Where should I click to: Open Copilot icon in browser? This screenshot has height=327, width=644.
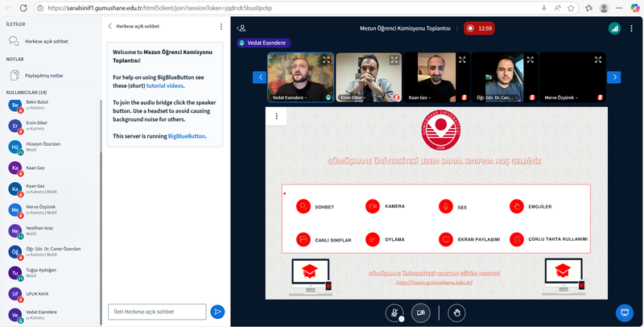pyautogui.click(x=635, y=8)
